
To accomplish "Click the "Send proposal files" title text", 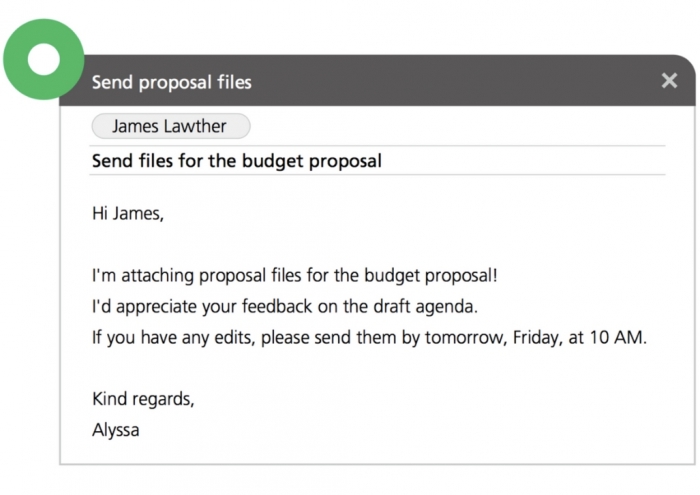I will point(172,82).
